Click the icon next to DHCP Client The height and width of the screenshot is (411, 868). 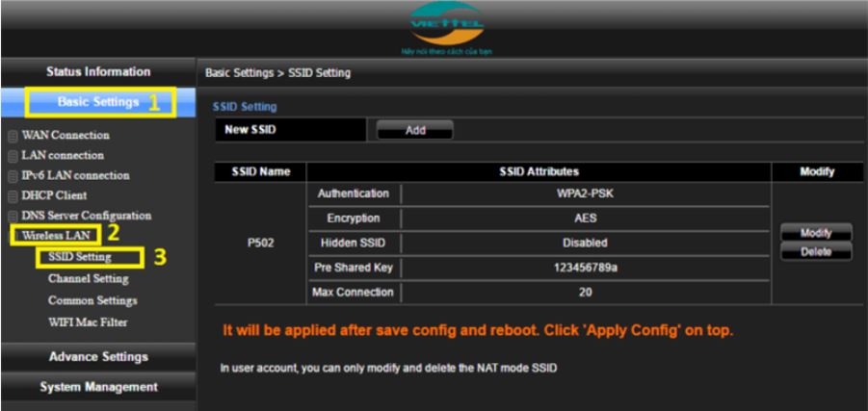10,195
